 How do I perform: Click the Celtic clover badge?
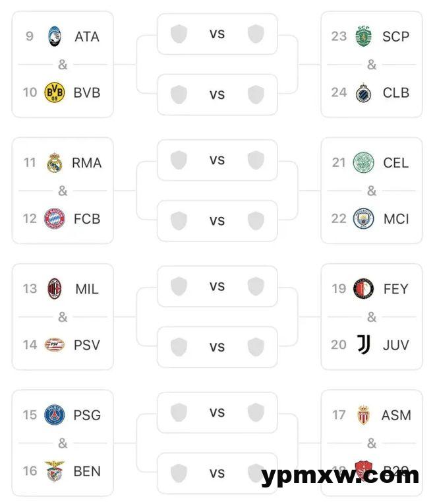[364, 162]
